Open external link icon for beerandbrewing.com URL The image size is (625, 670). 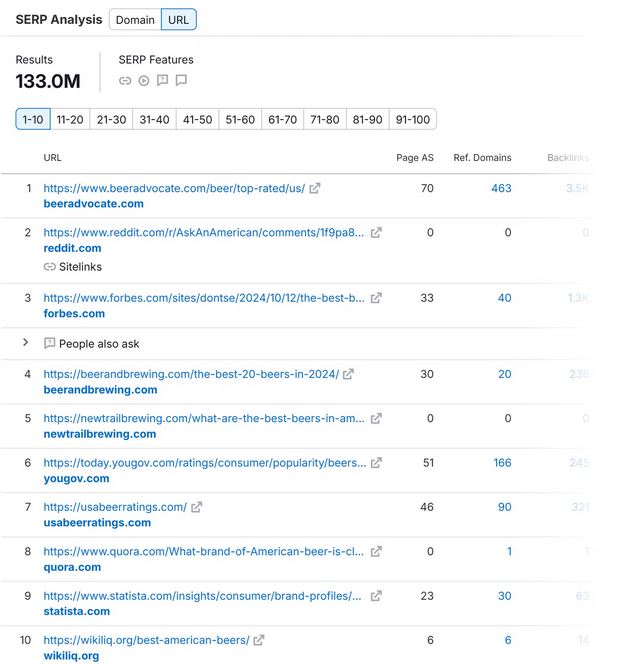348,374
